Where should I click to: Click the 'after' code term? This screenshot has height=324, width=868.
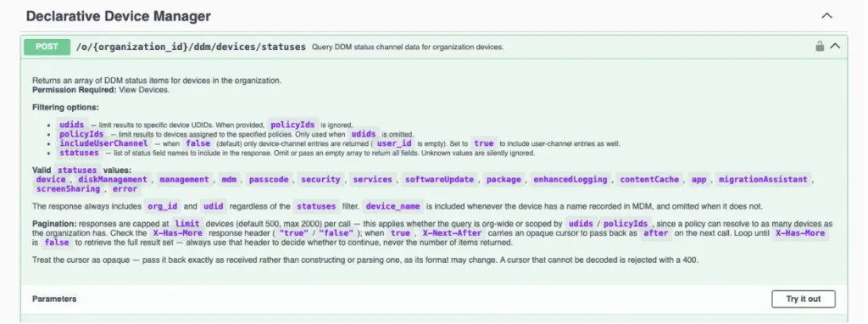[x=655, y=233]
